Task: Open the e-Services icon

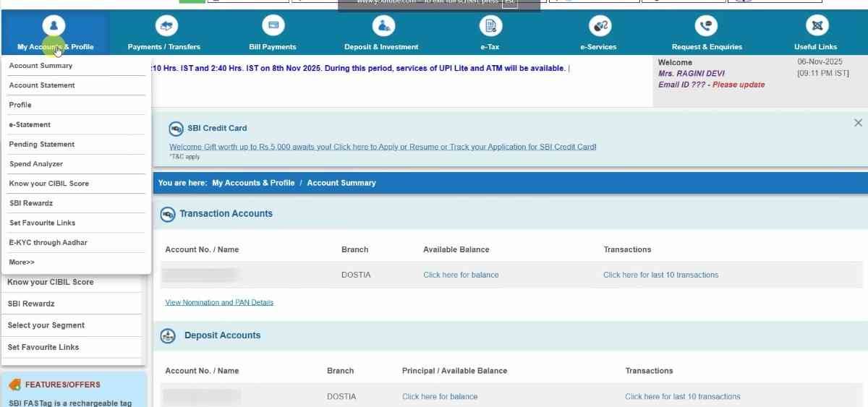Action: pos(598,26)
